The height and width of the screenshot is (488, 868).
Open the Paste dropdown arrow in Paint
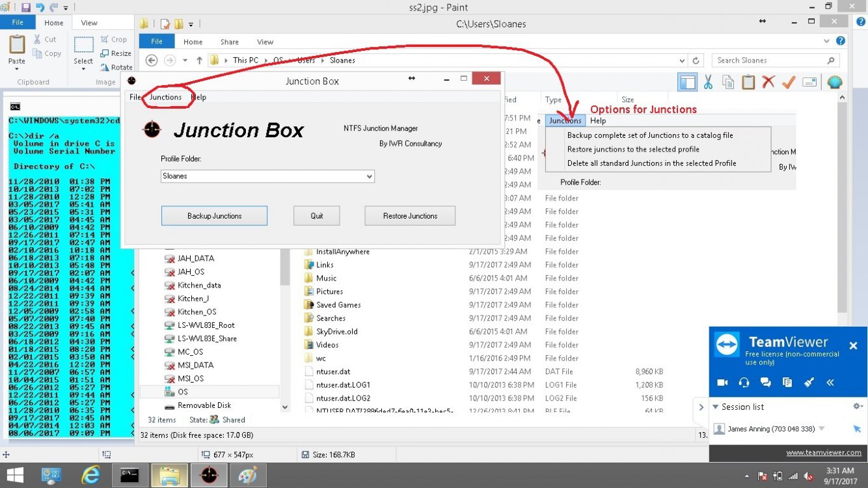[x=17, y=69]
